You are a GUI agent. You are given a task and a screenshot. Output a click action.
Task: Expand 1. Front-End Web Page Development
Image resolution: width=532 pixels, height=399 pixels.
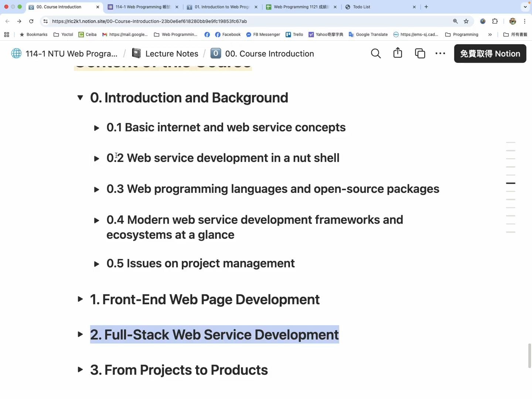coord(80,299)
